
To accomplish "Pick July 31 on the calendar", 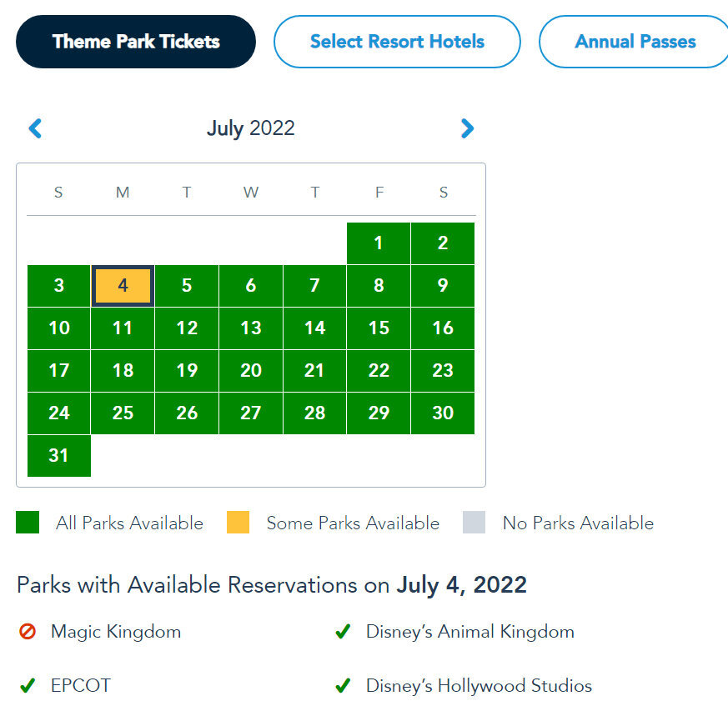I will coord(59,456).
